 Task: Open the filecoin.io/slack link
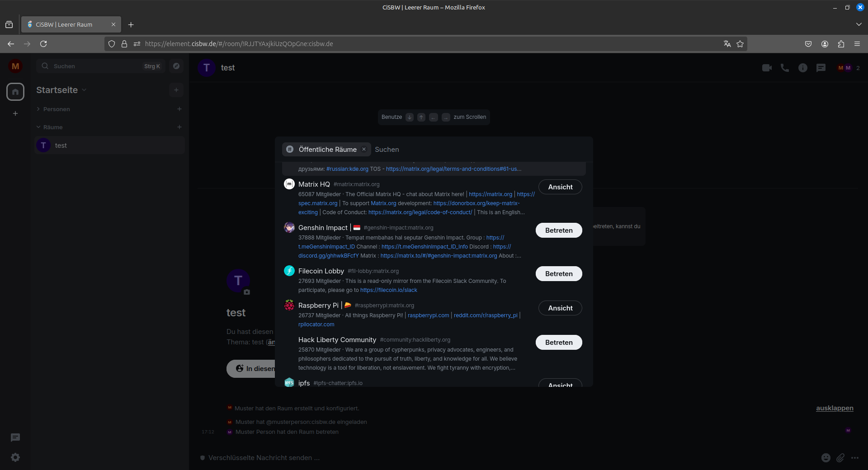click(x=388, y=290)
